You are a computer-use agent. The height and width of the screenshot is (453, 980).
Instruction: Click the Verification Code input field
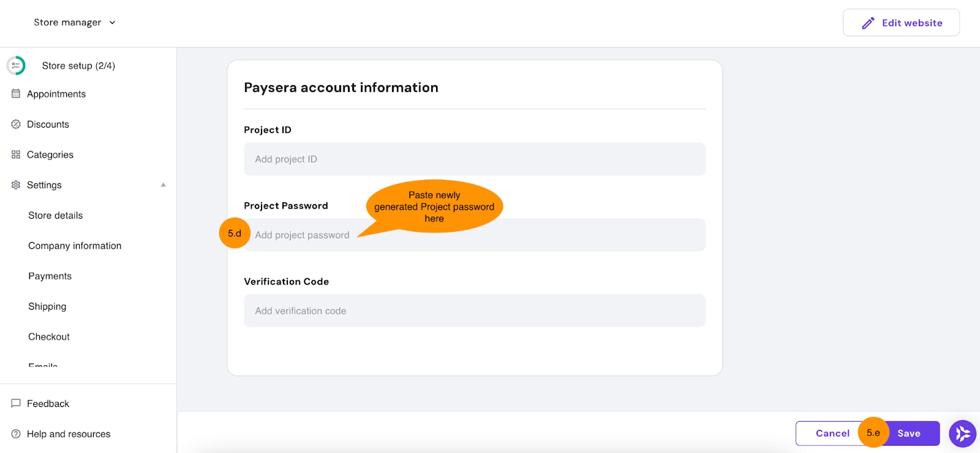pyautogui.click(x=474, y=311)
